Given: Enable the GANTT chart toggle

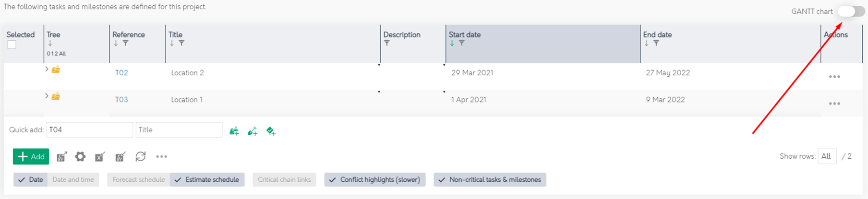Looking at the screenshot, I should pos(852,12).
